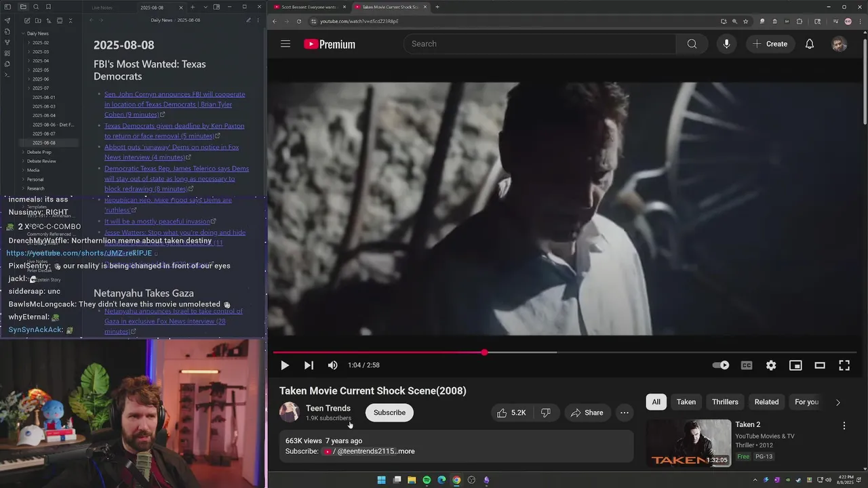Collapse all folders in Obsidian explorer
This screenshot has width=868, height=488.
coord(71,20)
